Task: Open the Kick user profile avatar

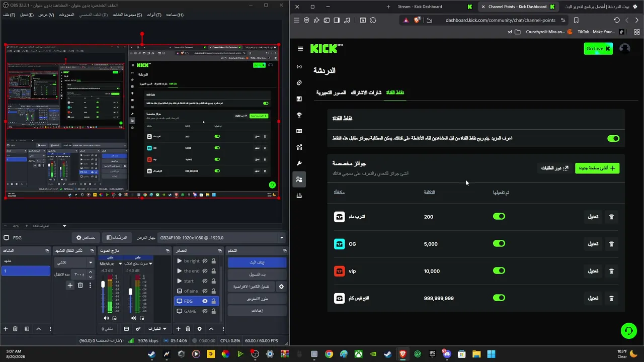Action: point(625,49)
